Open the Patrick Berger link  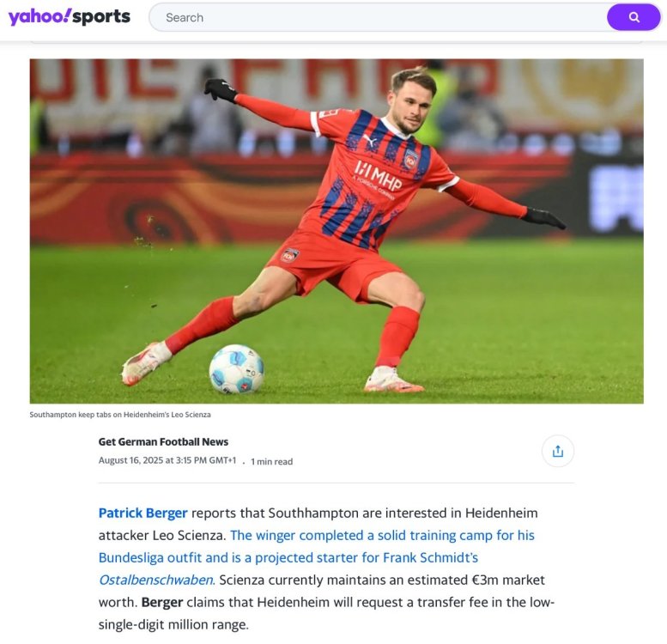tap(142, 513)
